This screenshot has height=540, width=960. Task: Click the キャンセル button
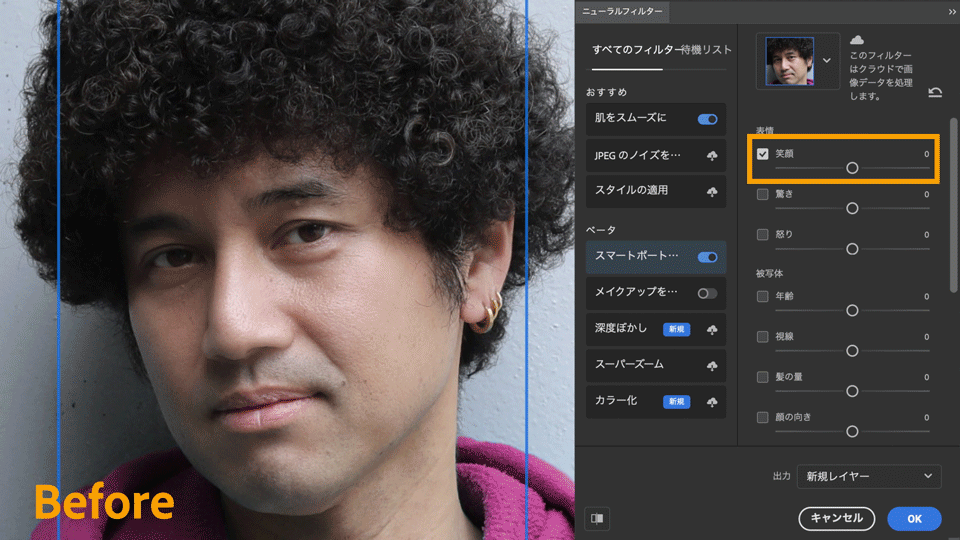click(x=836, y=519)
